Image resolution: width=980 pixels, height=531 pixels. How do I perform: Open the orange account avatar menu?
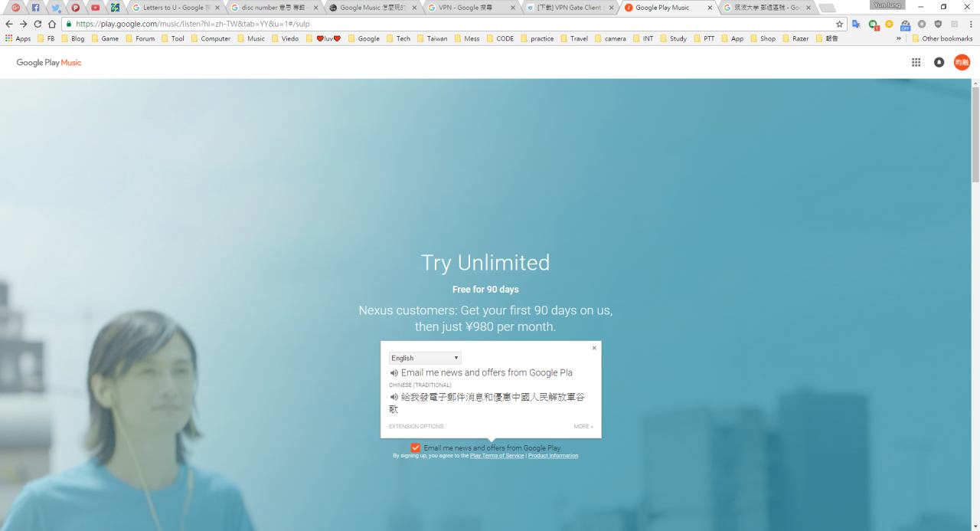962,62
